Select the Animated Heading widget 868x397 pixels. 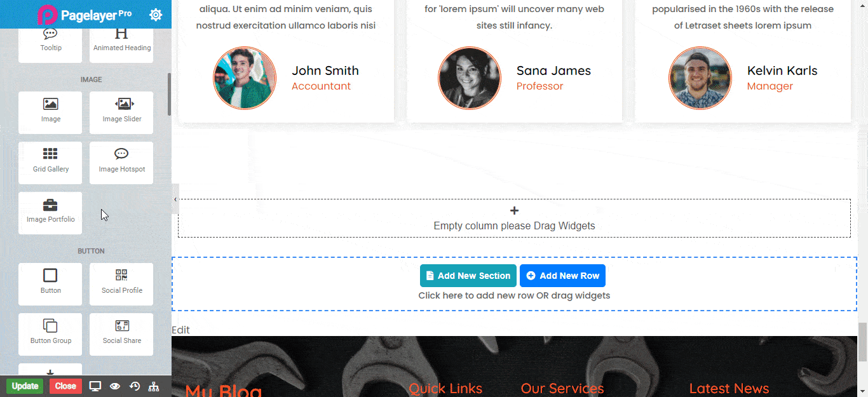coord(121,41)
